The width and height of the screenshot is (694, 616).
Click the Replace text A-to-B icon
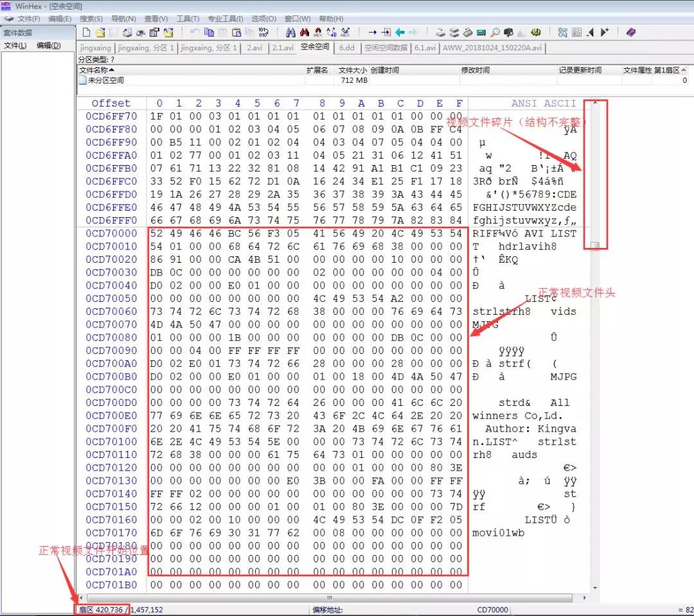point(332,32)
